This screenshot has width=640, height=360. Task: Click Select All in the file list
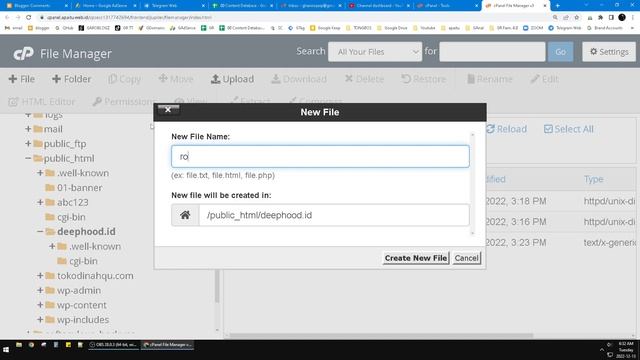coord(569,129)
